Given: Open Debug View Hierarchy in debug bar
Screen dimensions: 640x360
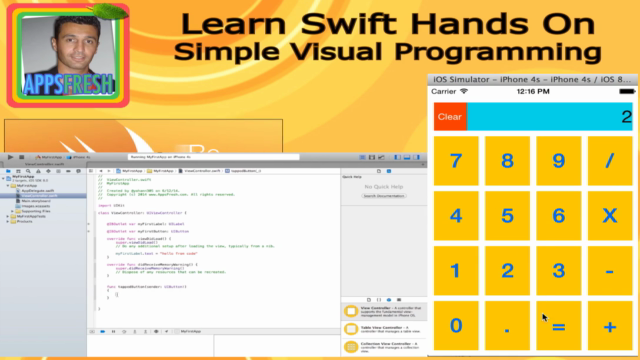Looking at the screenshot, I should [x=156, y=331].
